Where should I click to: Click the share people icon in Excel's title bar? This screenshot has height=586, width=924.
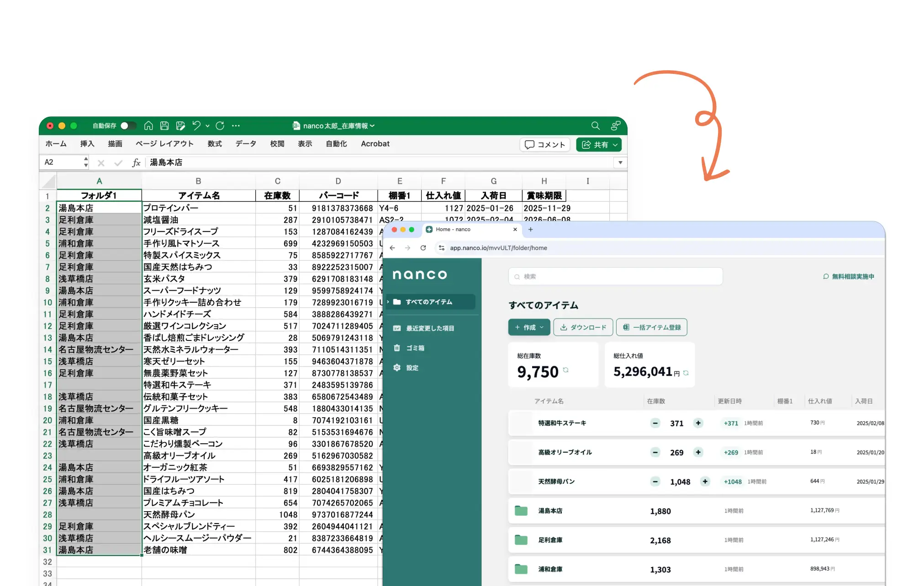(x=616, y=126)
